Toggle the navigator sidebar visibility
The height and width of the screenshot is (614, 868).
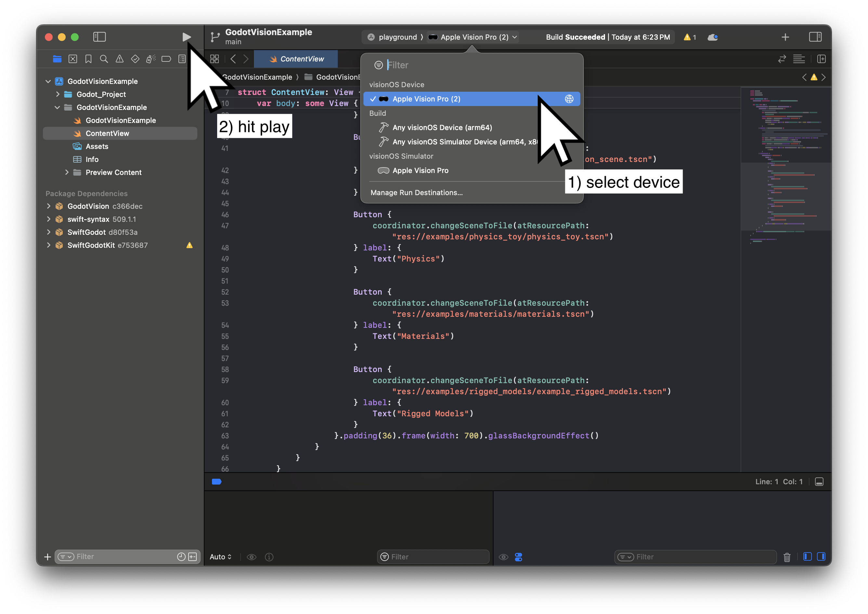99,37
